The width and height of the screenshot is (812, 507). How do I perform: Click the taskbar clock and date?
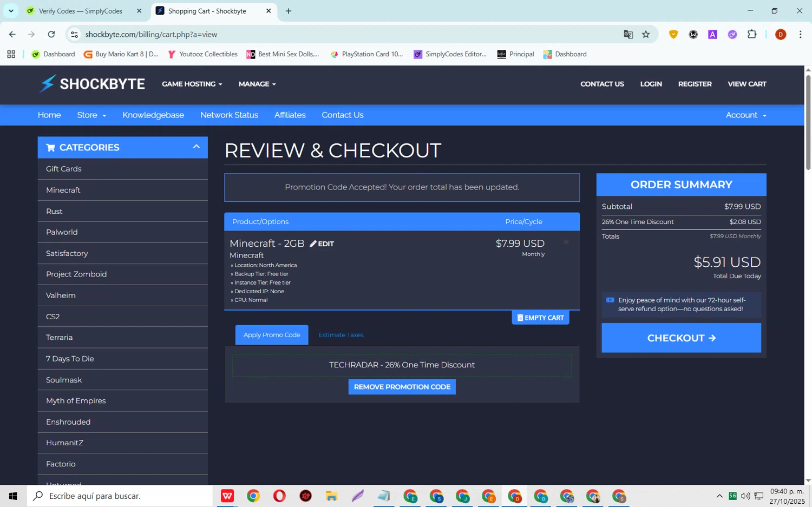[x=787, y=496]
